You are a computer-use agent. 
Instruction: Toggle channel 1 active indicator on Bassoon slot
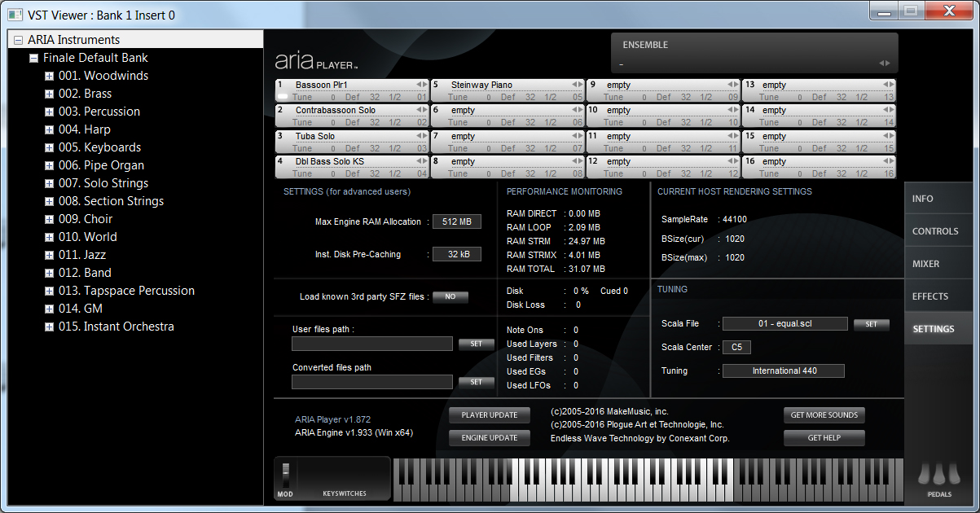point(283,97)
